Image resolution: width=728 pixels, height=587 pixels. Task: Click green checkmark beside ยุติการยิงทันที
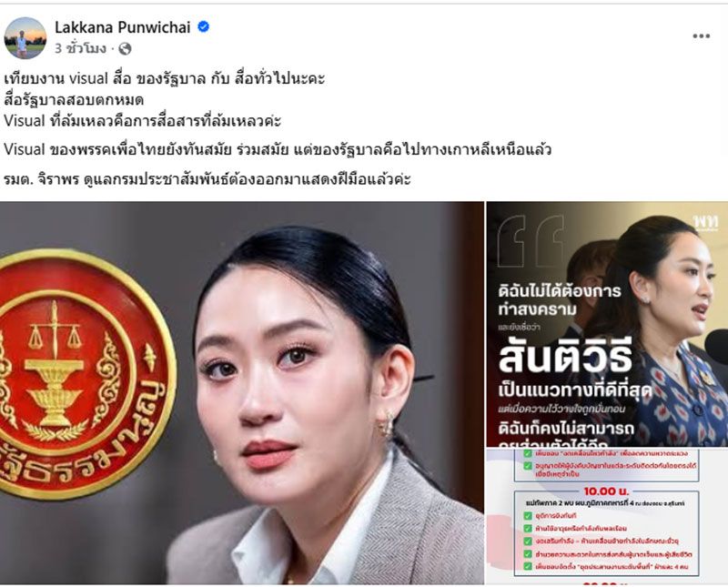point(528,515)
